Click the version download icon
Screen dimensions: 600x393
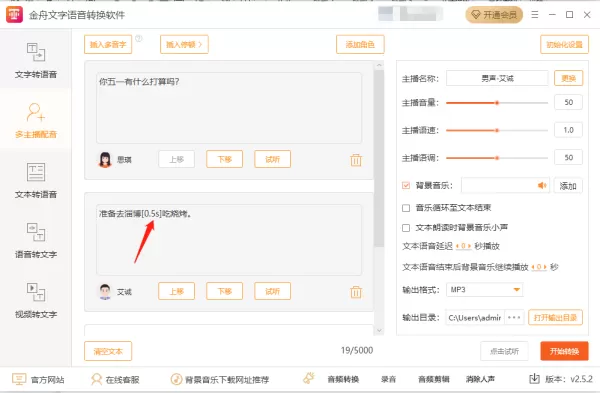pos(534,379)
